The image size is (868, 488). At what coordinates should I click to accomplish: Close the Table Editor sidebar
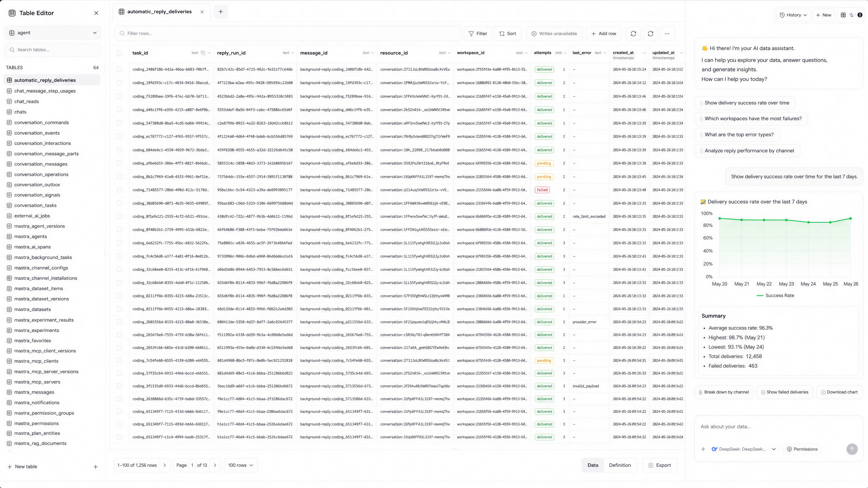click(x=96, y=13)
